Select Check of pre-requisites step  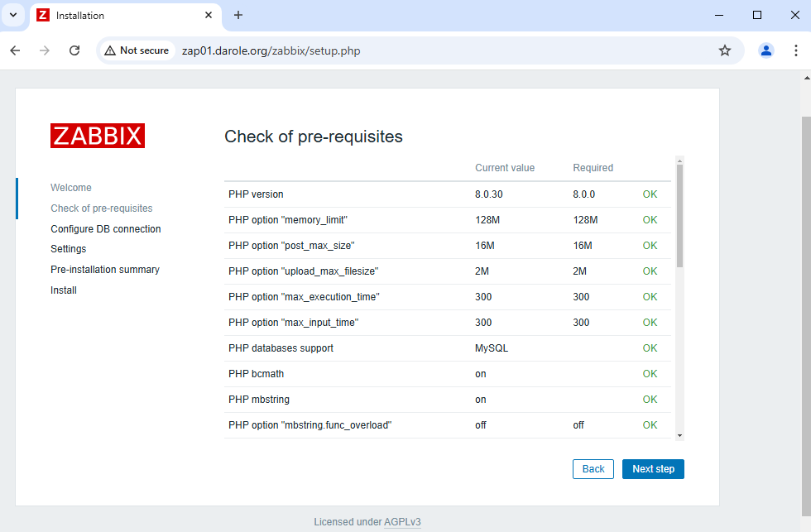101,208
